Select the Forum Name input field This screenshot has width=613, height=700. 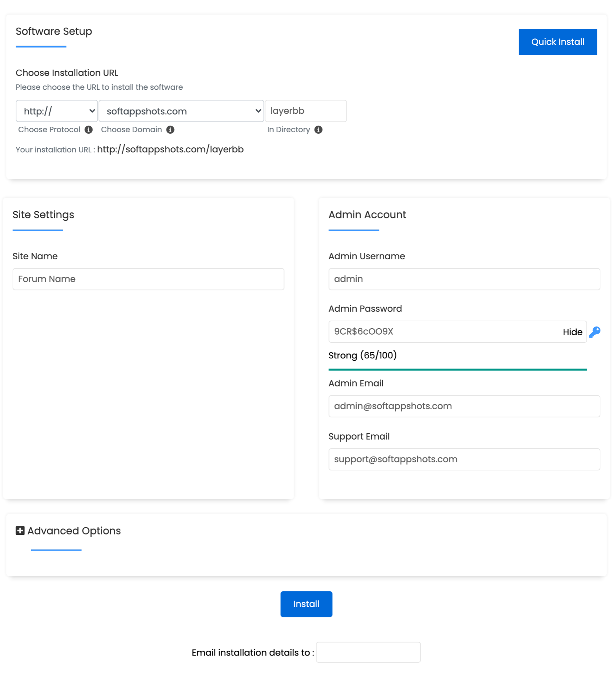(148, 279)
